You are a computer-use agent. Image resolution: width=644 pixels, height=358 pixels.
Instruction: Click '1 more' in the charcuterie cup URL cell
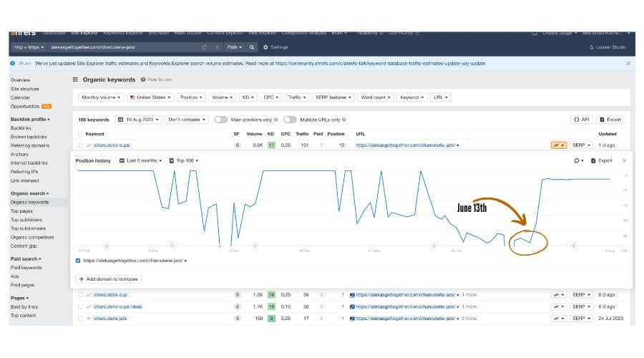469,295
